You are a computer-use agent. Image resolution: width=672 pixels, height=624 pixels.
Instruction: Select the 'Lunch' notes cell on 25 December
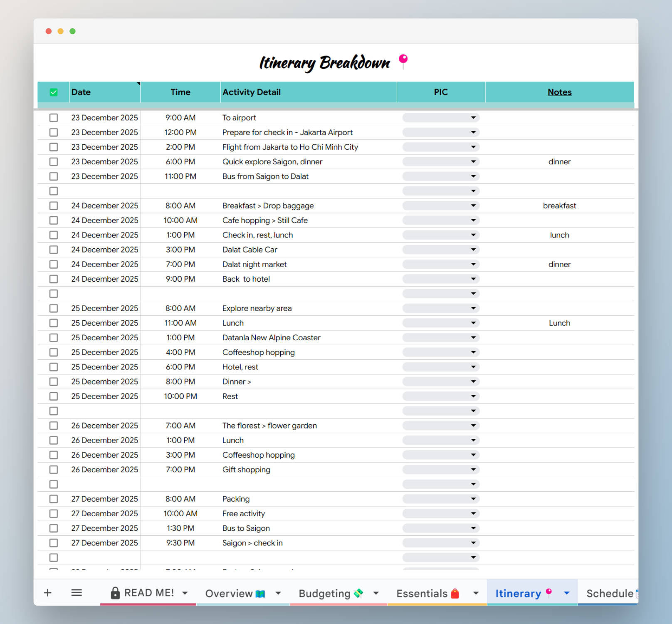click(x=559, y=323)
